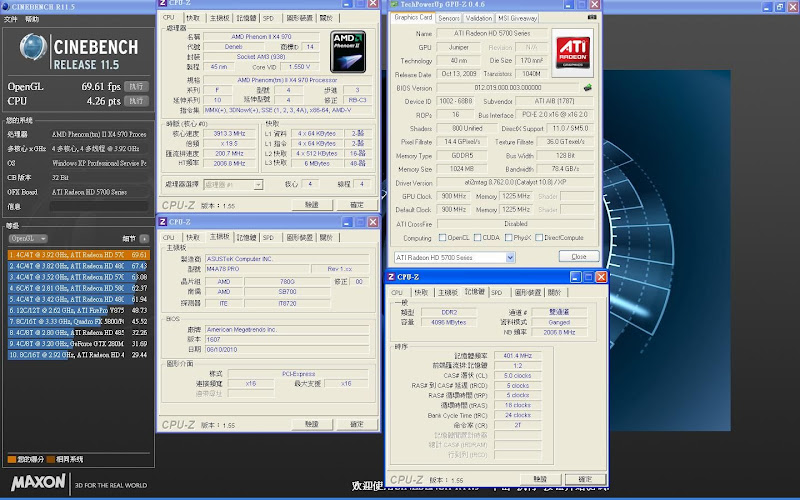Enable the OpenCL checkbox in GPU-Z
800x500 pixels.
(x=442, y=237)
